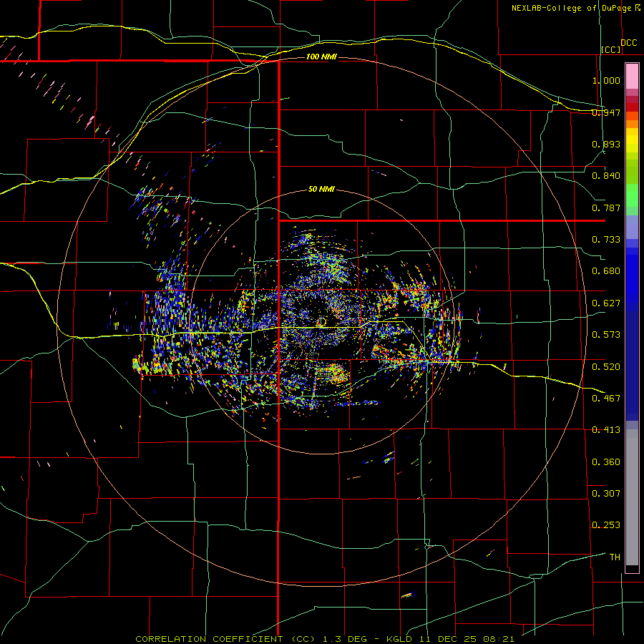Select the 0.627 color scale value
The height and width of the screenshot is (644, 644).
[x=606, y=303]
